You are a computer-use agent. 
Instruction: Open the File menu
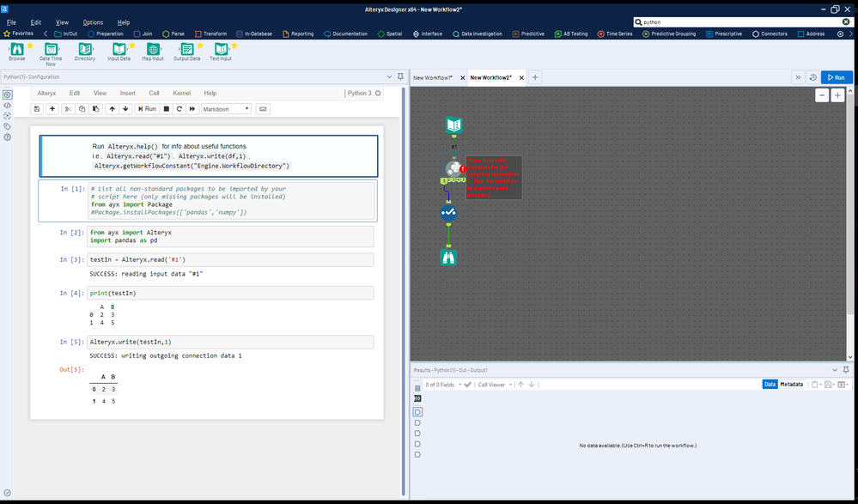point(11,22)
